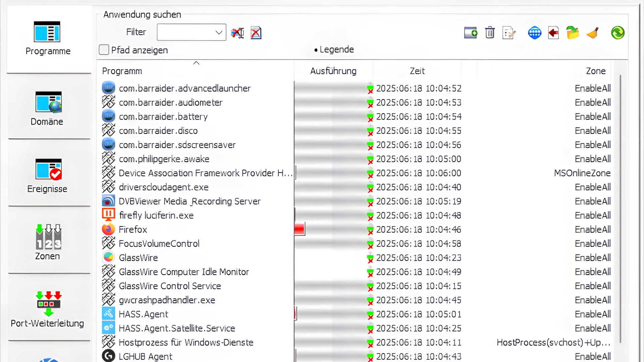Click the DVBViewer Media Recording Server icon
644x362 pixels.
(x=108, y=201)
